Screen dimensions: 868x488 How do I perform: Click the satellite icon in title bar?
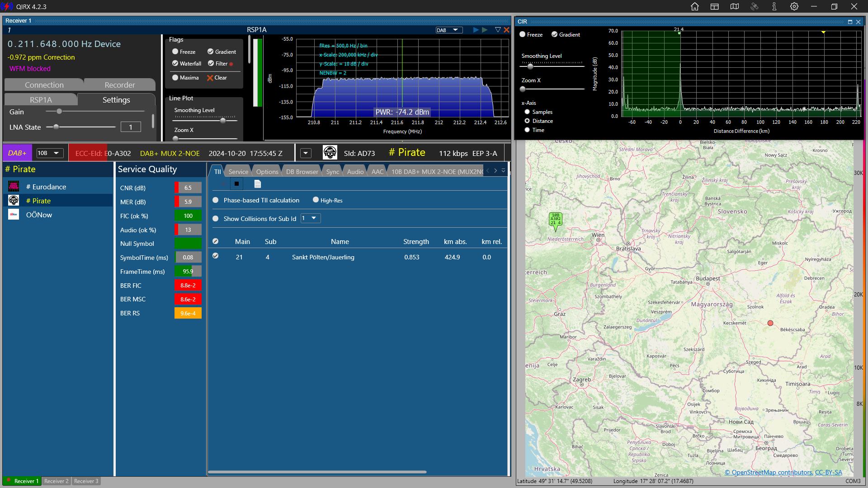pos(755,6)
